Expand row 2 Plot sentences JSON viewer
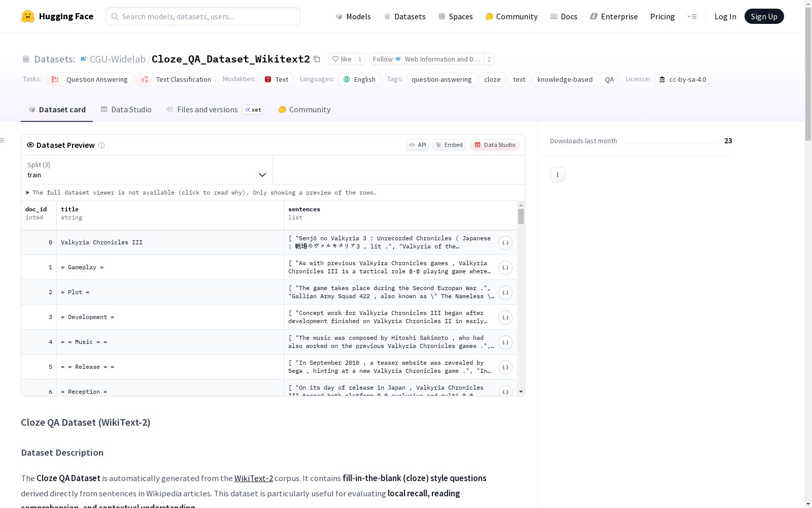The width and height of the screenshot is (812, 508). [505, 293]
